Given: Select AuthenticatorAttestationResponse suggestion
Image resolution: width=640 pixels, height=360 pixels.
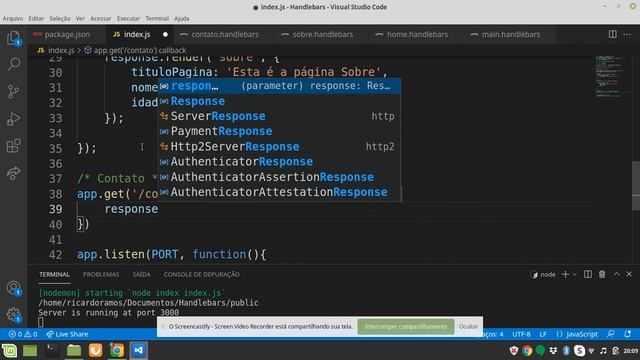Looking at the screenshot, I should point(279,192).
